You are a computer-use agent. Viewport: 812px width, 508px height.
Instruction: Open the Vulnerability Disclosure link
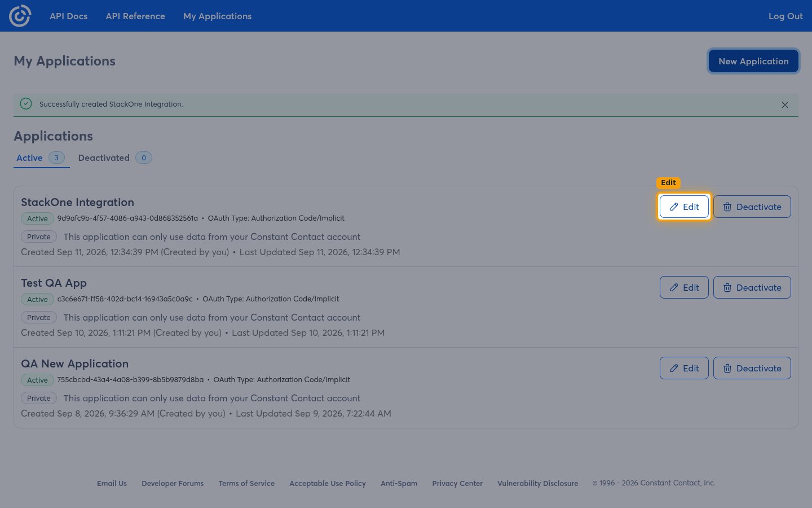(x=537, y=483)
